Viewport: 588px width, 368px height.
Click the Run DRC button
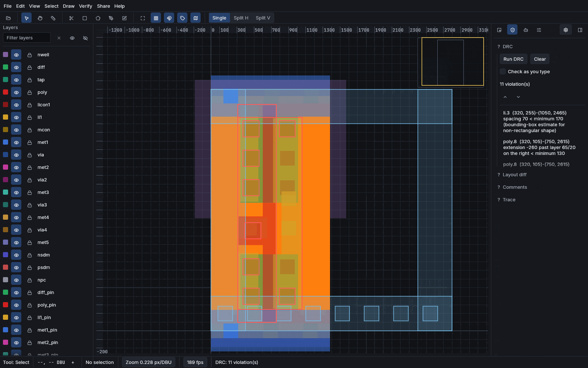(513, 59)
